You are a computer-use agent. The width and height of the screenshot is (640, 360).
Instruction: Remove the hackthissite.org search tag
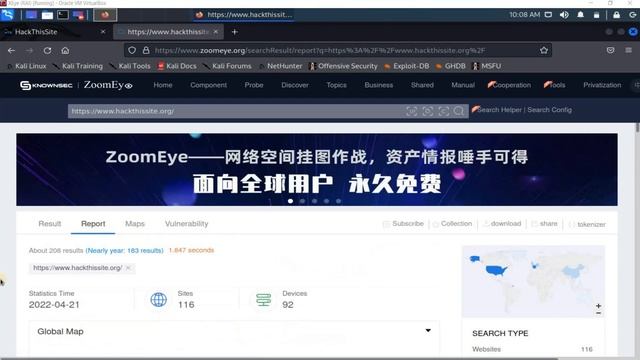pos(128,268)
